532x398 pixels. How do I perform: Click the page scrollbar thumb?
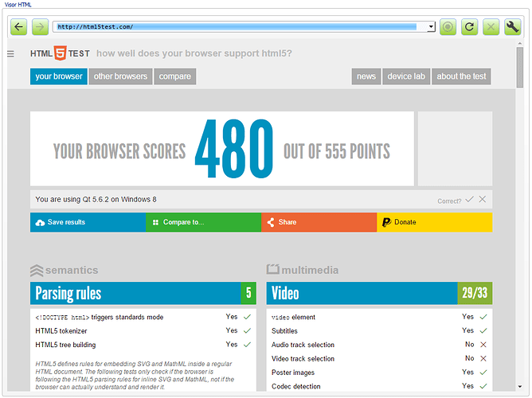tap(520, 68)
